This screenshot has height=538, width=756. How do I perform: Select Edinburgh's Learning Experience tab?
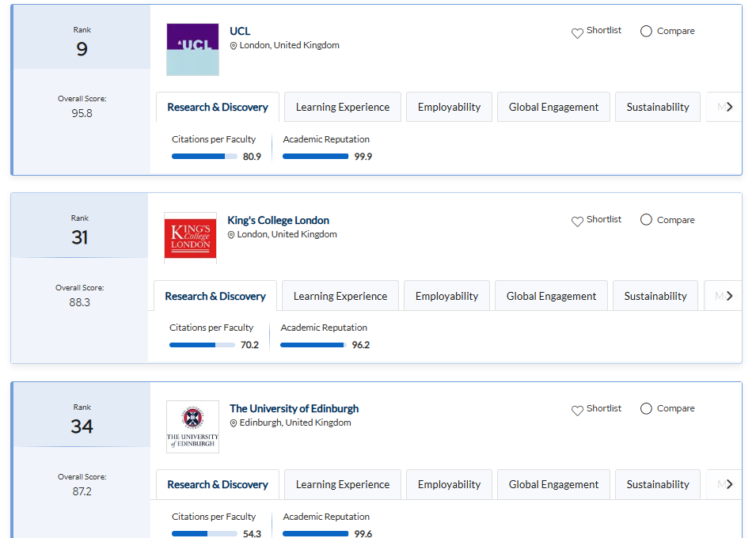(x=343, y=484)
